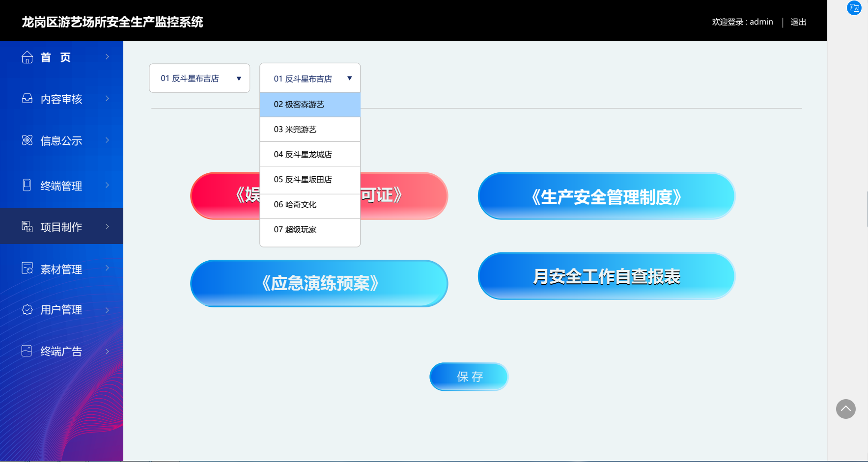Select 02 极客森游艺 from the list

pos(310,105)
